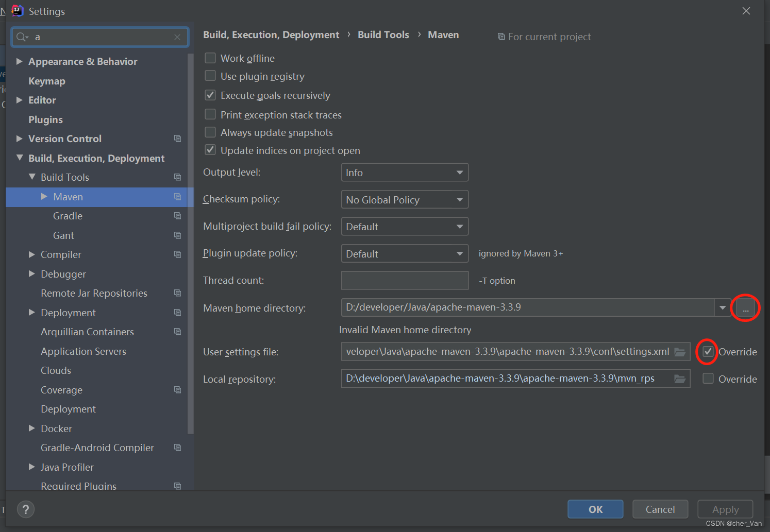Screen dimensions: 770x532
Task: Click project-level icon beside Remote Jar Repositories
Action: click(x=178, y=293)
